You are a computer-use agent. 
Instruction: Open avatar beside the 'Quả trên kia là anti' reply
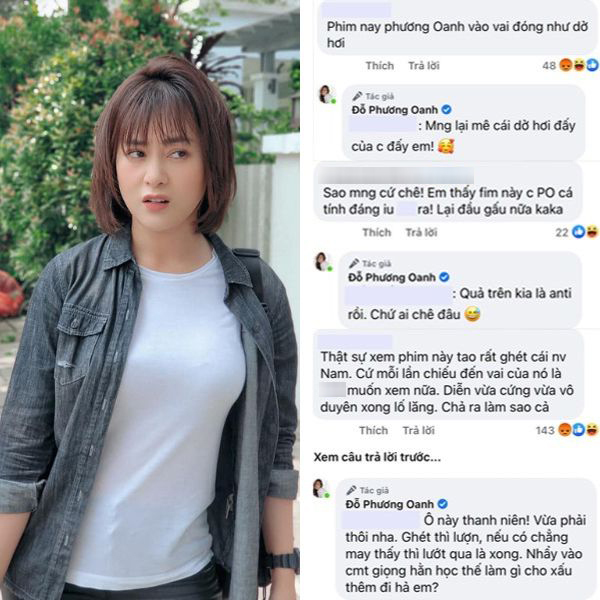323,262
